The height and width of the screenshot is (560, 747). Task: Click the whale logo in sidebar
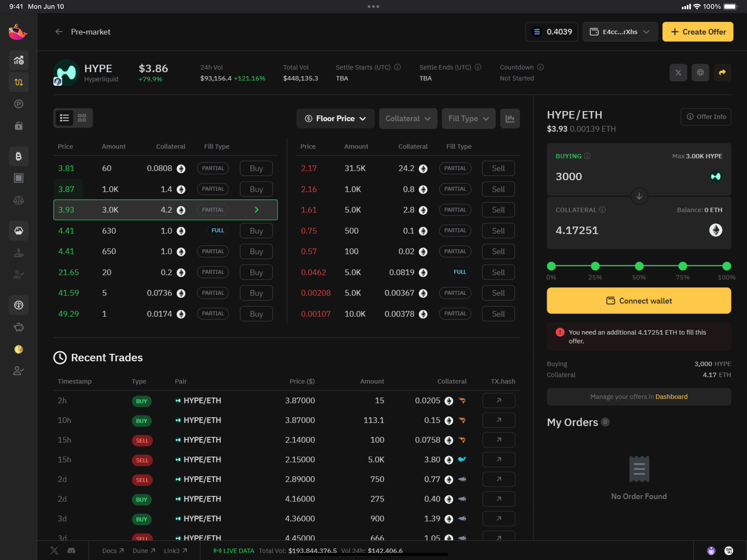18,32
